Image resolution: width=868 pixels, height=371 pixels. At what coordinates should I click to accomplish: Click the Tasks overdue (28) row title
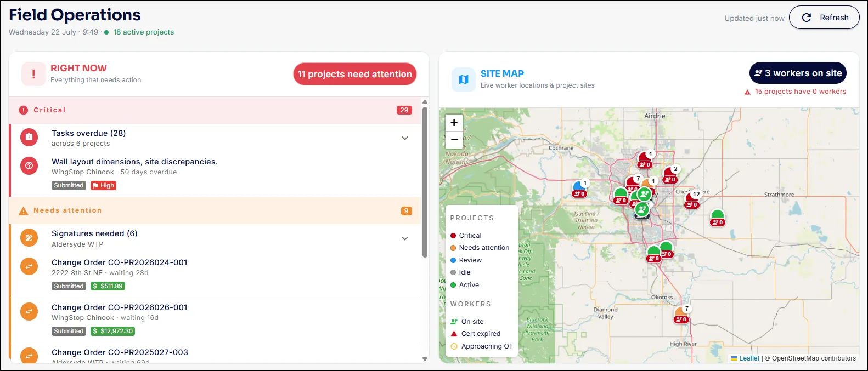[88, 133]
